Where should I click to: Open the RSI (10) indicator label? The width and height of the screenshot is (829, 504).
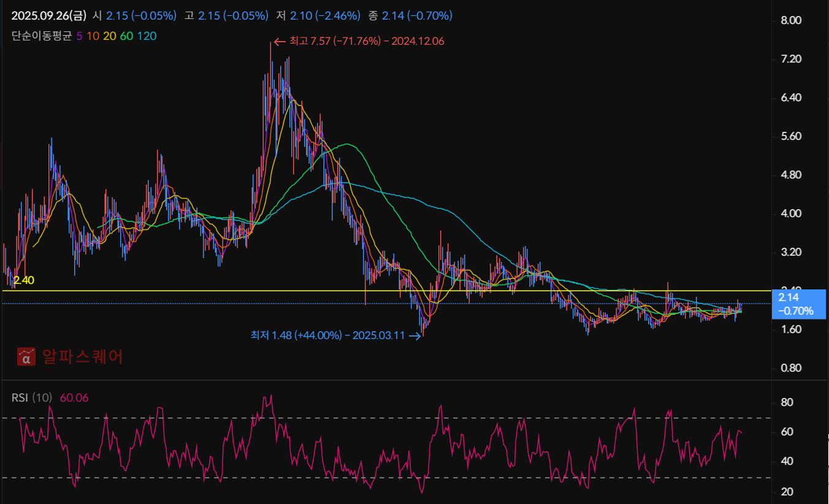(x=31, y=398)
